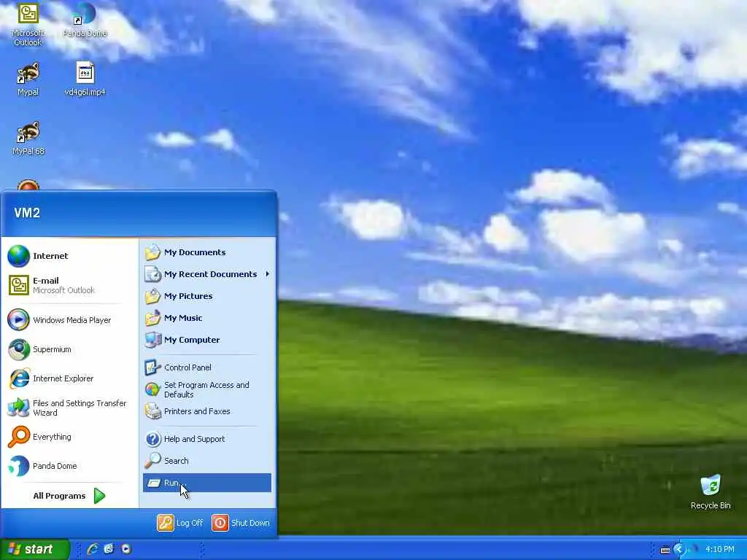
Task: Open Supermium from the Start menu
Action: tap(69, 349)
